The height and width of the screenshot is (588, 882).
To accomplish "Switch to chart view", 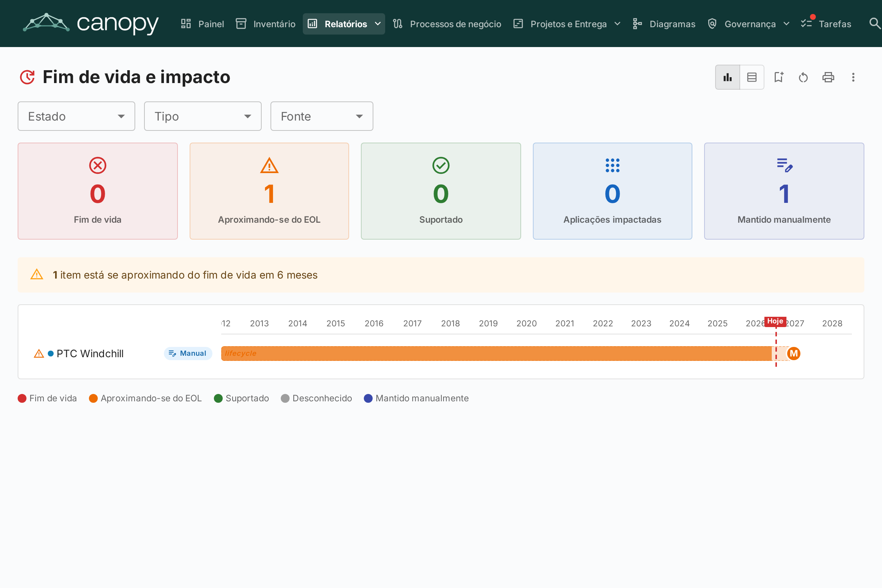I will tap(728, 77).
